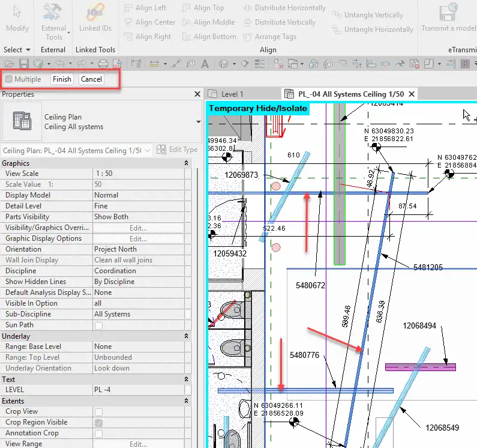Check the Annotation Crop checkbox
Viewport: 477px width, 448px height.
point(98,434)
